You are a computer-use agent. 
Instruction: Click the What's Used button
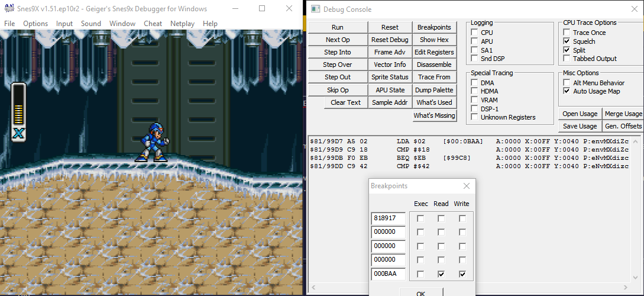point(434,102)
